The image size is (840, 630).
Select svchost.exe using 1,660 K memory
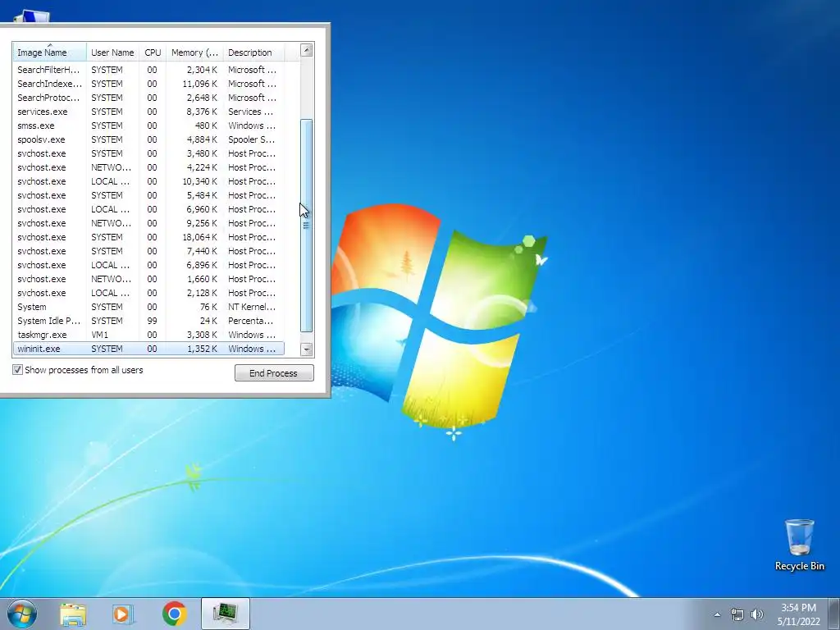click(148, 279)
